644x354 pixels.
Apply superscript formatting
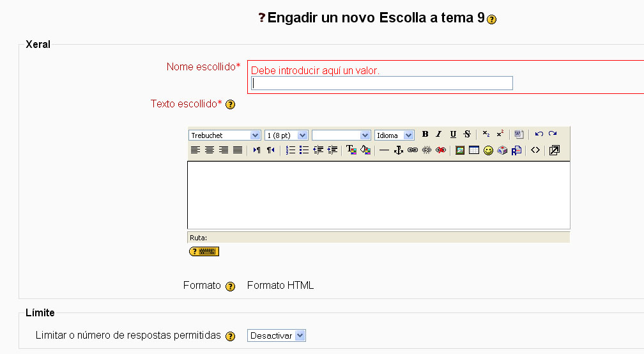(500, 134)
